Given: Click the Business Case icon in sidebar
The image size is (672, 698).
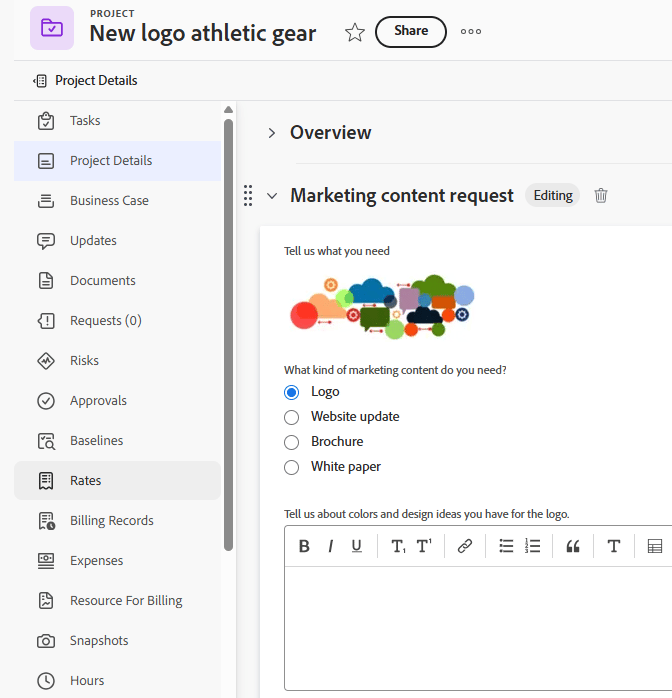Looking at the screenshot, I should coord(46,201).
